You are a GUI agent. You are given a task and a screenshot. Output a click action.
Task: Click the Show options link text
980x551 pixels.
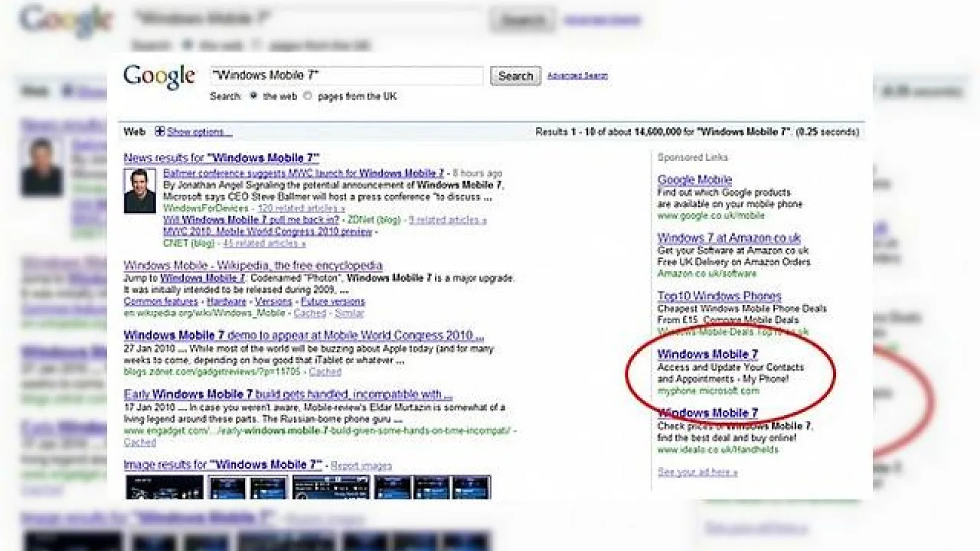point(199,132)
